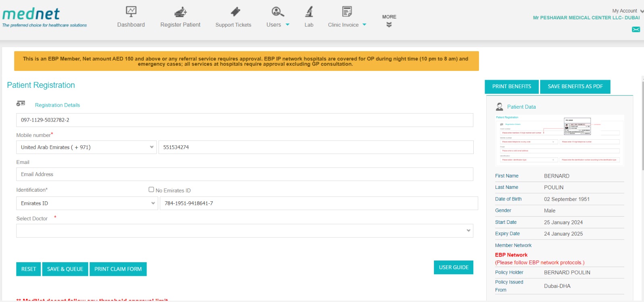The image size is (644, 302).
Task: Click the Emirates ID number field
Action: 319,203
